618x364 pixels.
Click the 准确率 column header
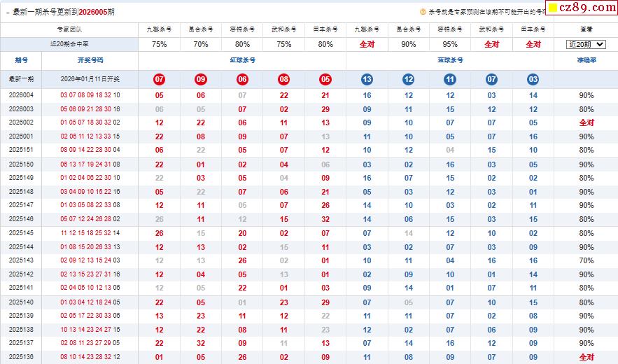[587, 60]
